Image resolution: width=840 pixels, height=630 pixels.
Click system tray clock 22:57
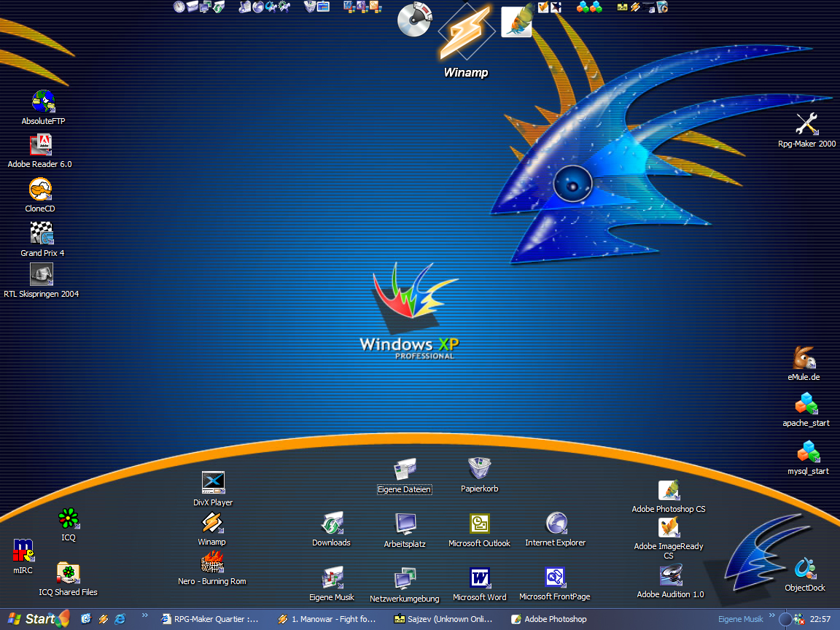pos(820,619)
